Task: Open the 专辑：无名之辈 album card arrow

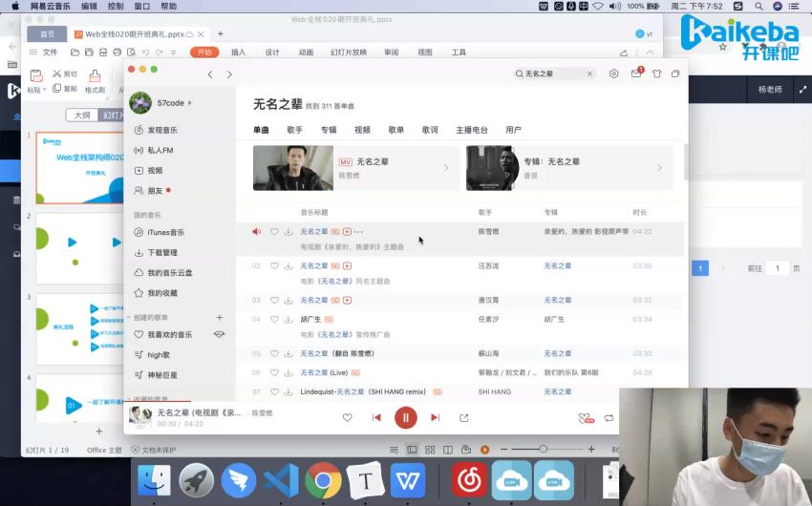Action: [658, 168]
